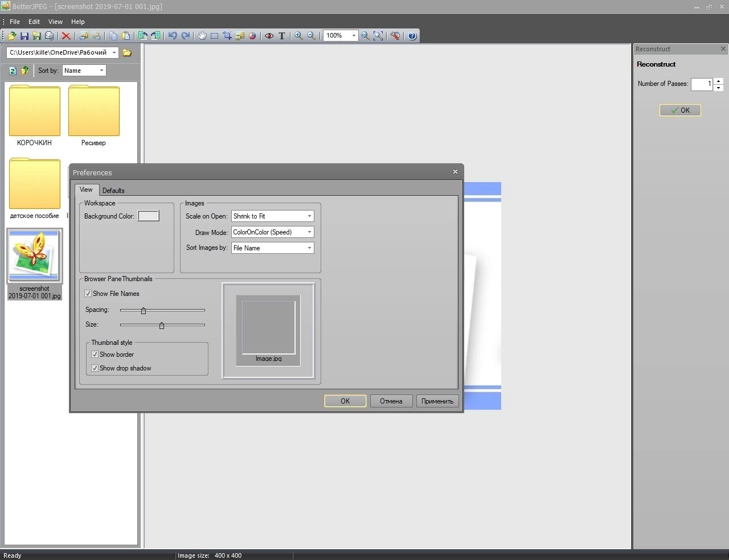The height and width of the screenshot is (560, 729).
Task: Open the File menu
Action: click(x=15, y=22)
